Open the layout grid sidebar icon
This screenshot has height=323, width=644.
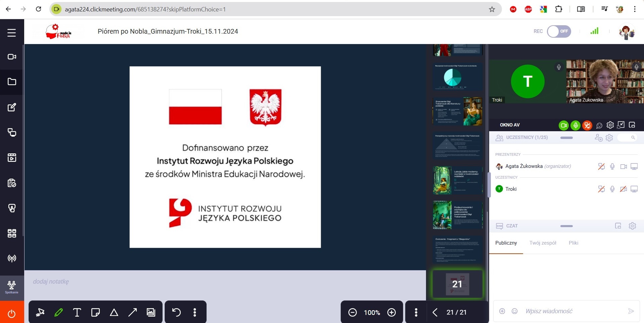click(12, 233)
